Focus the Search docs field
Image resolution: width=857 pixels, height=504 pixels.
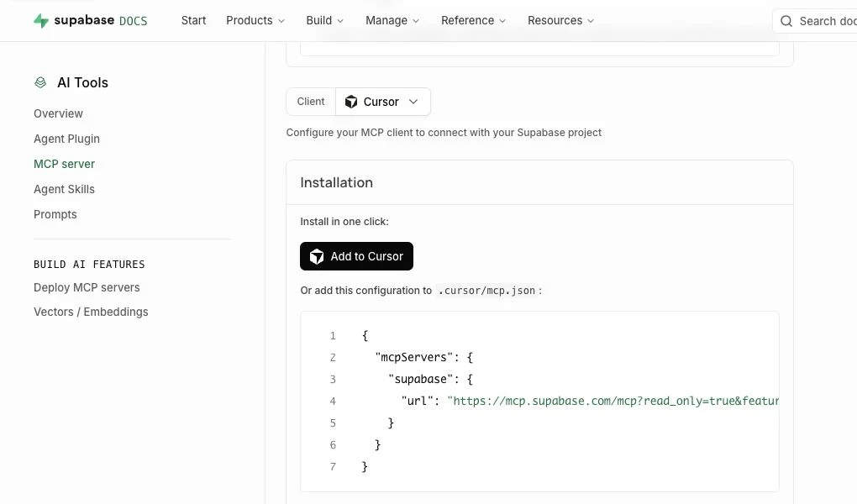(814, 21)
